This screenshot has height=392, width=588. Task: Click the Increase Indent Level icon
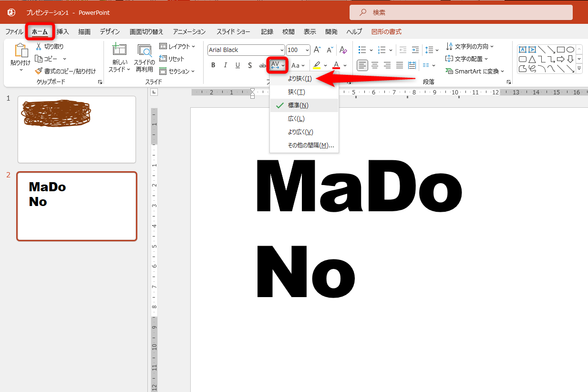coord(415,50)
